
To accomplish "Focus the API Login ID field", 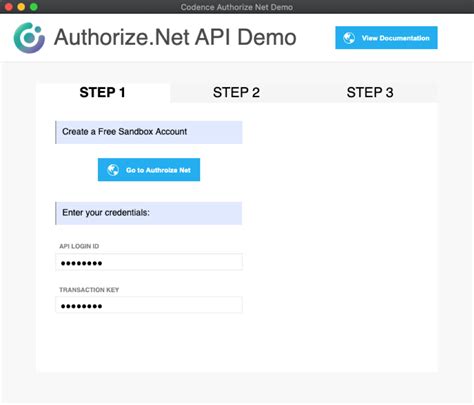I will pos(149,262).
